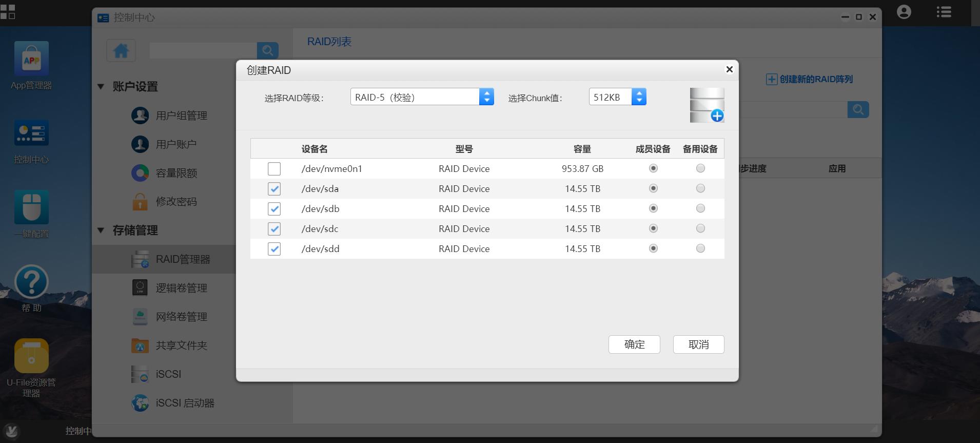Viewport: 980px width, 443px height.
Task: Click the 953.87 GB capacity cell
Action: (582, 169)
